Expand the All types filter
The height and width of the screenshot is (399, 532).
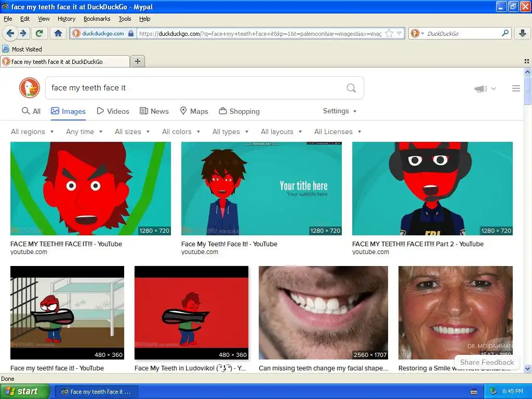(x=230, y=131)
